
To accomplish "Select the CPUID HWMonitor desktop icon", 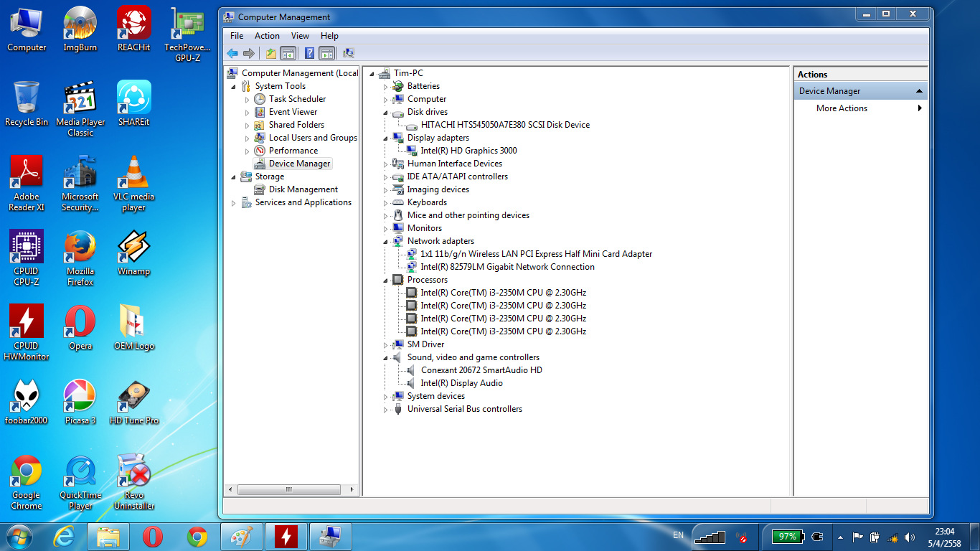I will point(27,333).
